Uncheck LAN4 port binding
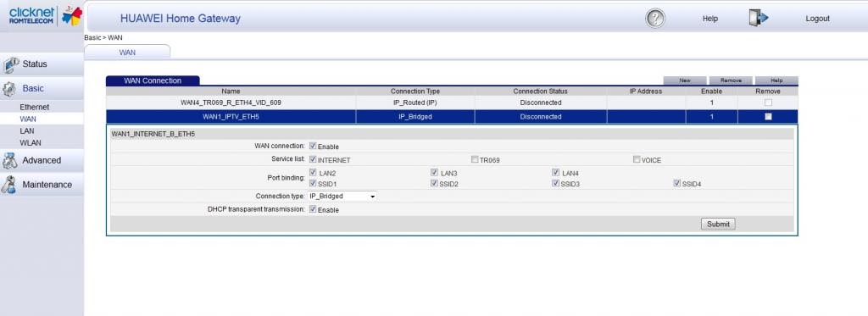This screenshot has height=316, width=868. click(556, 173)
